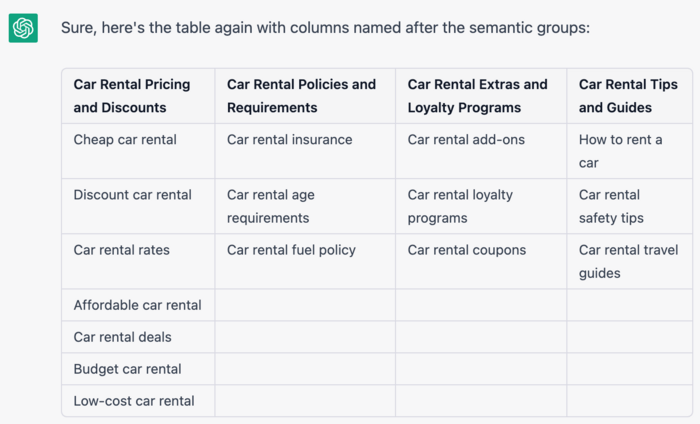700x424 pixels.
Task: Select the How to rent a car cell
Action: pos(620,151)
